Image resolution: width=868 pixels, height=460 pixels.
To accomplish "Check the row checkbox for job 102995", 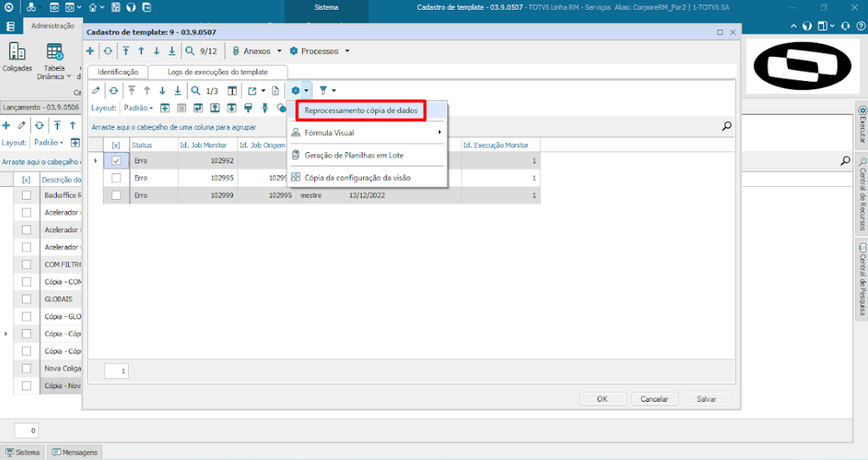I will (x=116, y=178).
